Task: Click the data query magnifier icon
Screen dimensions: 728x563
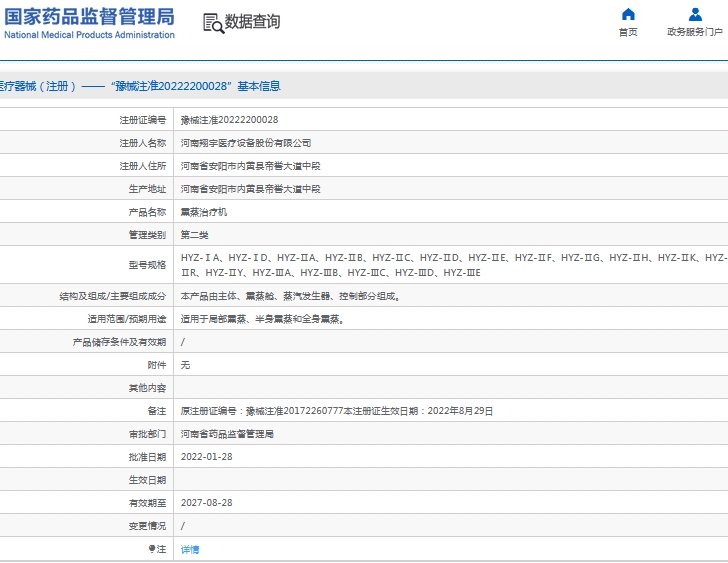Action: 213,23
